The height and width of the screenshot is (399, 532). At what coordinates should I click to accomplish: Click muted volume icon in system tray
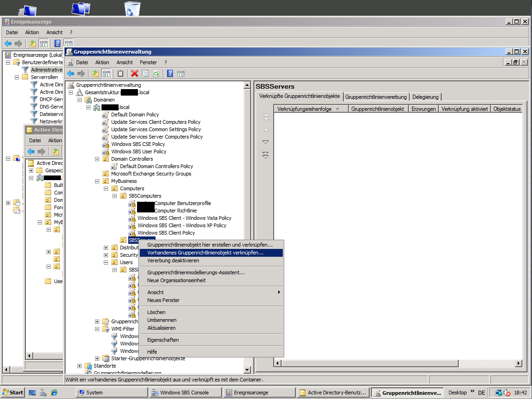point(507,393)
